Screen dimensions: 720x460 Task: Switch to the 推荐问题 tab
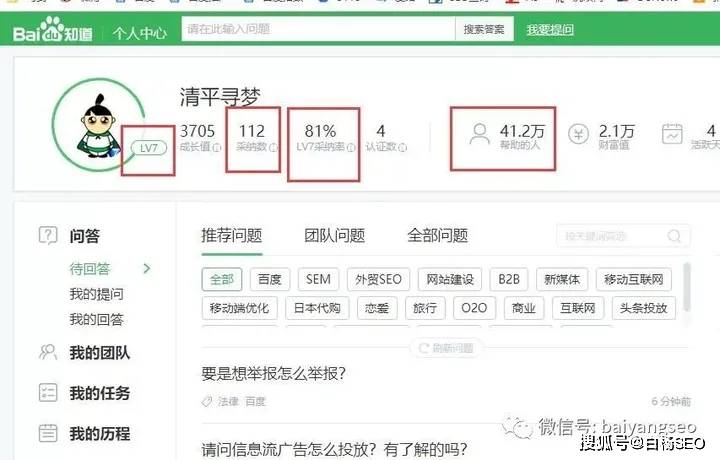pos(231,236)
